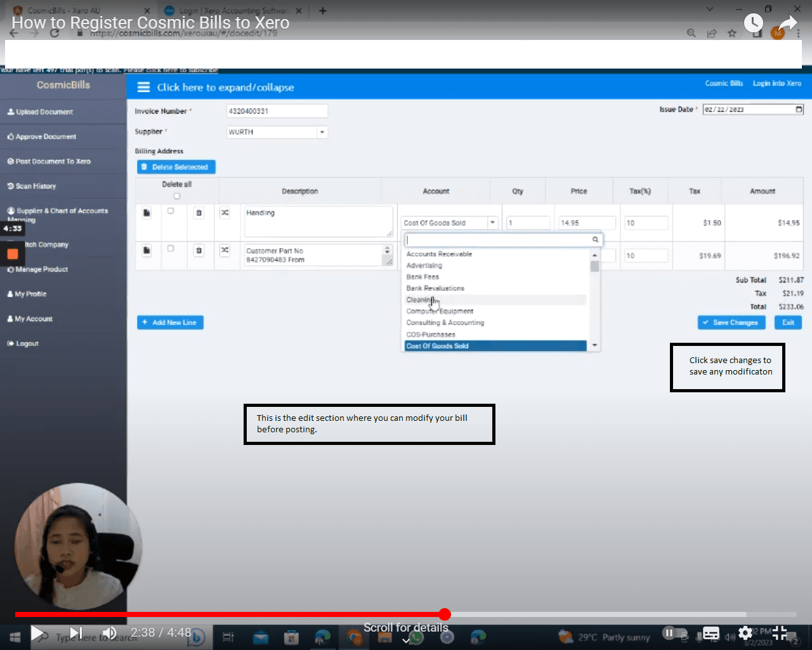
Task: Click the browser zoom magnifier icon
Action: click(691, 33)
